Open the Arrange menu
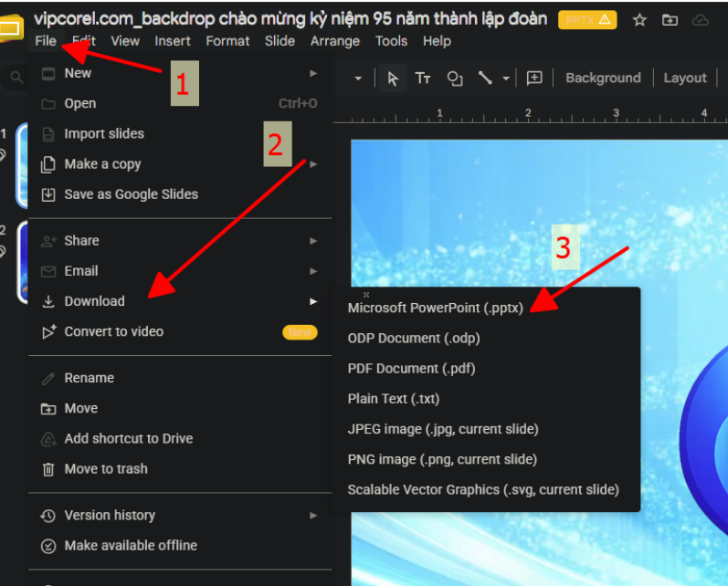Screen dimensions: 728x586 click(334, 41)
